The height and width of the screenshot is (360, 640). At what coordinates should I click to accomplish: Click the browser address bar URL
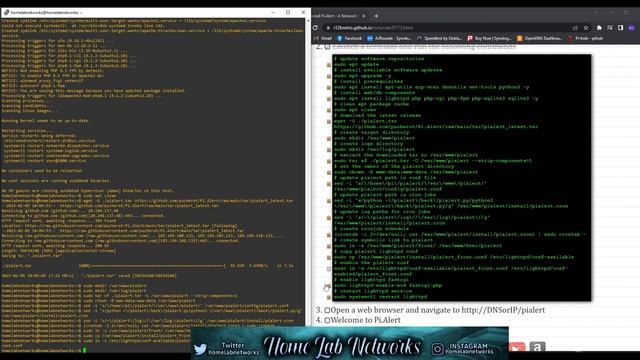click(373, 28)
